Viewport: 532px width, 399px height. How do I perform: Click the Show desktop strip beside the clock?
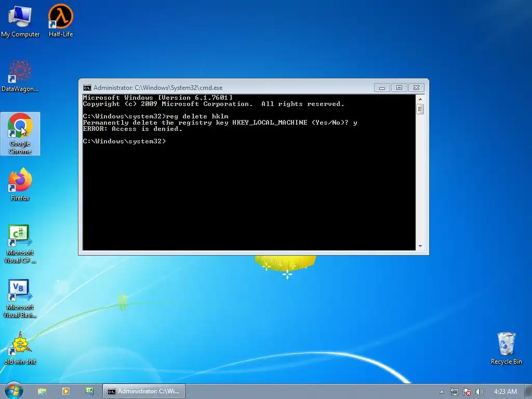(528, 392)
